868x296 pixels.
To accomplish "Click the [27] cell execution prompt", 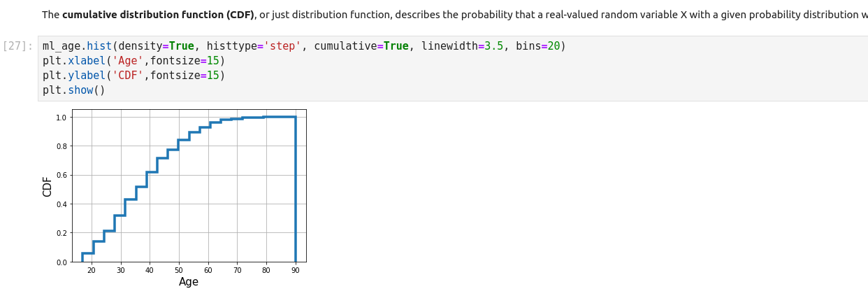I will [x=18, y=46].
